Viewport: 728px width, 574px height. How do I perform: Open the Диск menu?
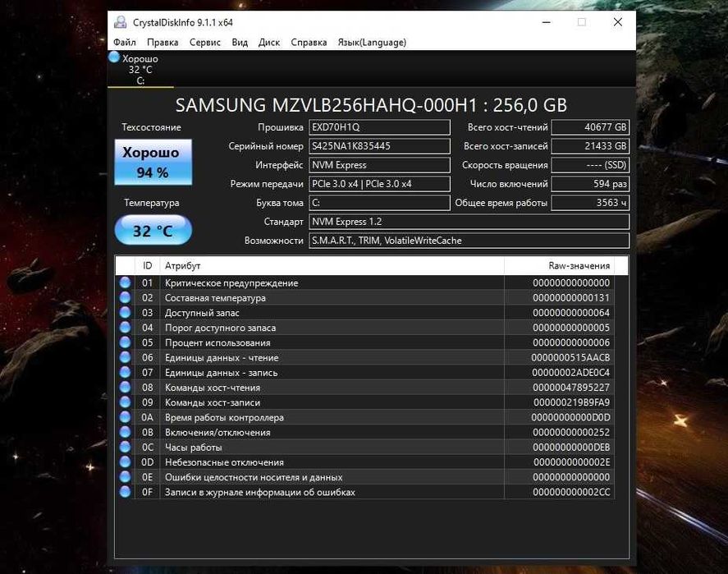coord(269,42)
